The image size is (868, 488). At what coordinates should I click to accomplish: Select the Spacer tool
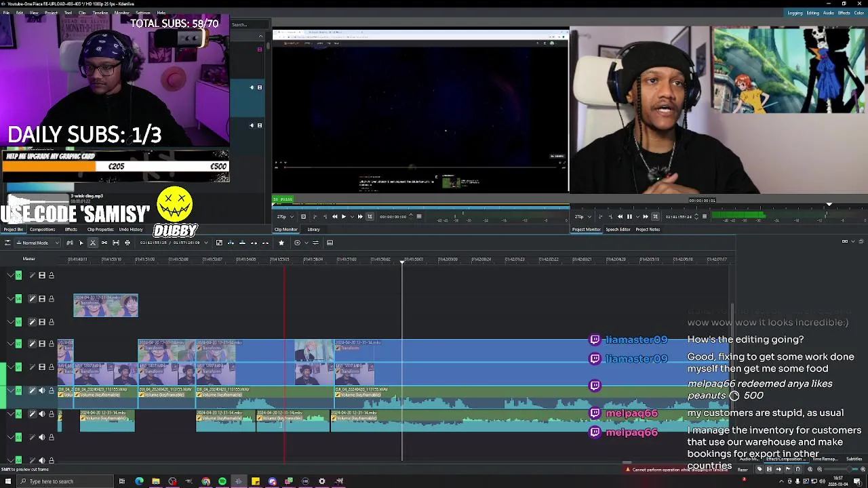[104, 243]
